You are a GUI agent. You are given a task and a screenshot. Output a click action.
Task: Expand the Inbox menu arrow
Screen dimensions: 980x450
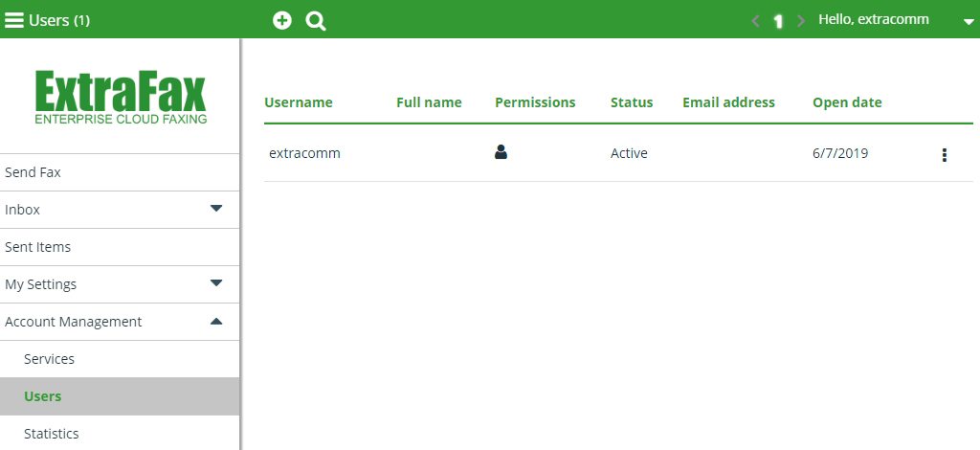[216, 208]
